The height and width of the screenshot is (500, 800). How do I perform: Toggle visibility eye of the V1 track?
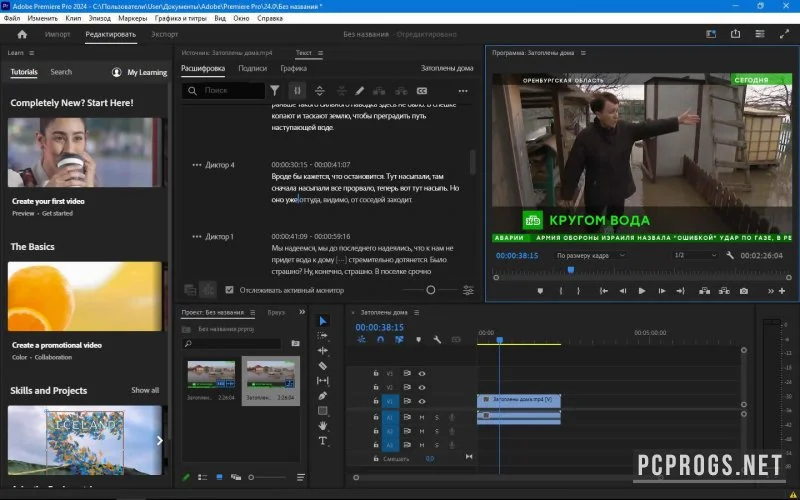pyautogui.click(x=422, y=401)
